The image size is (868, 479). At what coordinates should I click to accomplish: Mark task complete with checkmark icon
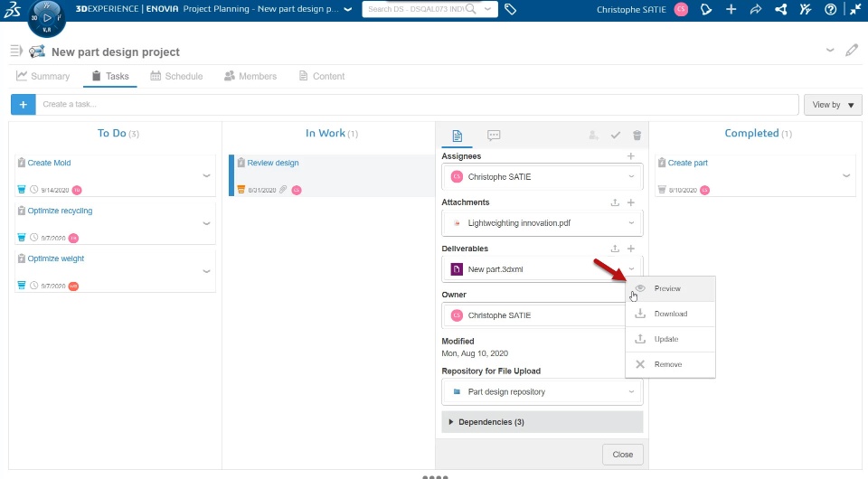(615, 136)
